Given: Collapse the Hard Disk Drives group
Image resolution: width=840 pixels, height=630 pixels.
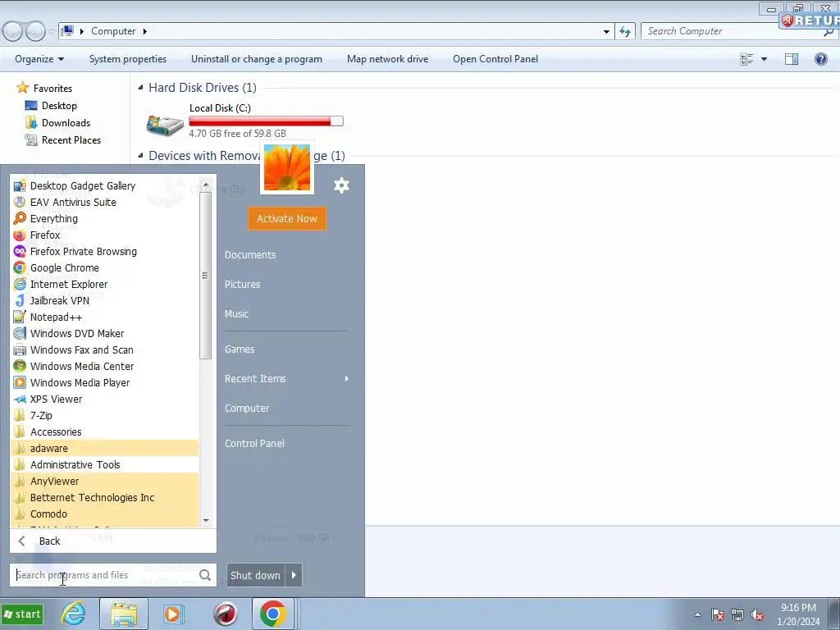Looking at the screenshot, I should (x=140, y=87).
